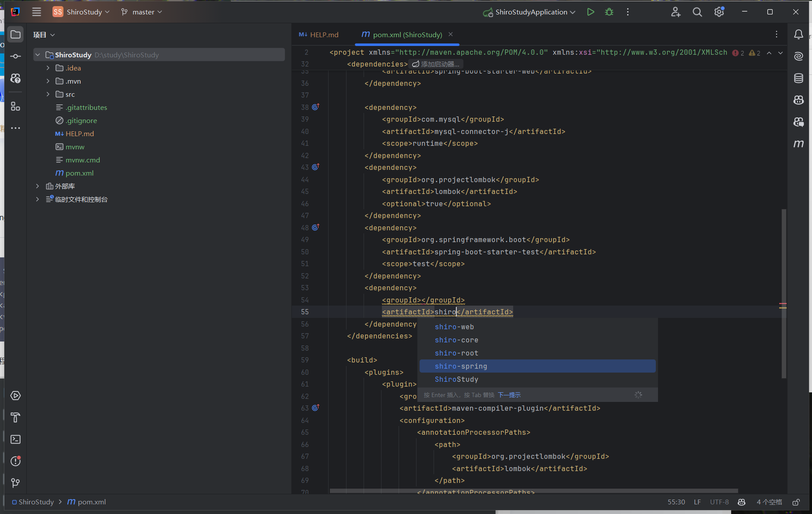The height and width of the screenshot is (514, 812).
Task: Click the gutter bean icon on line 63
Action: [x=315, y=408]
